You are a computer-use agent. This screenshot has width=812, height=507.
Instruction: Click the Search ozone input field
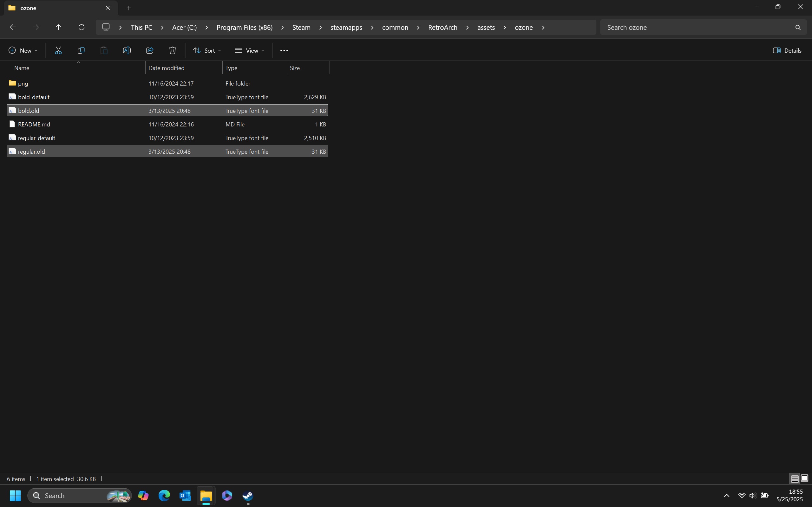click(x=698, y=28)
